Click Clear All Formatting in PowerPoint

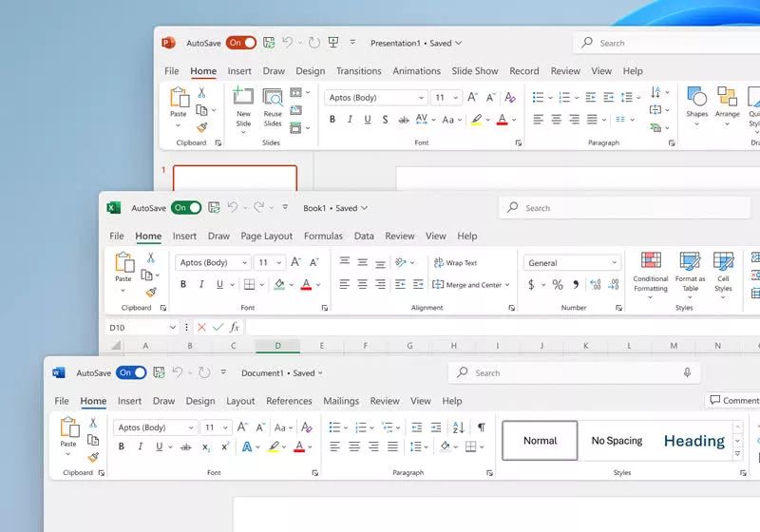(510, 98)
